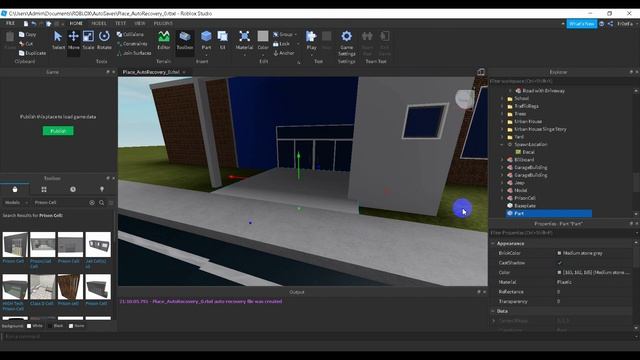The image size is (640, 360).
Task: Open Toolbox Inventory grid tab
Action: click(44, 189)
